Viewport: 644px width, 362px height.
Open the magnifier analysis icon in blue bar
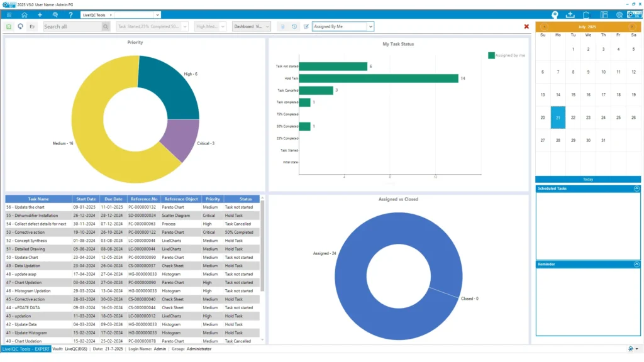pyautogui.click(x=55, y=15)
